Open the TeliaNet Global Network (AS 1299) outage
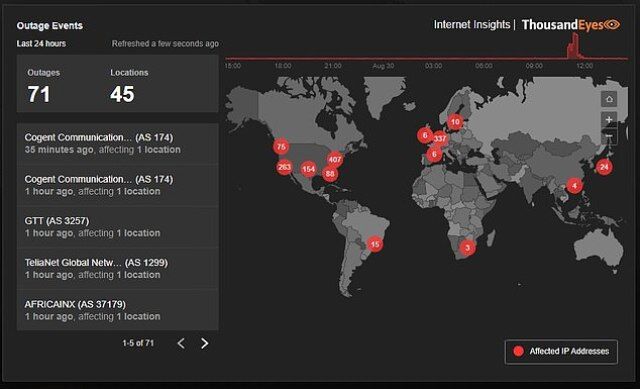Viewport: 640px width, 389px height. 118,269
